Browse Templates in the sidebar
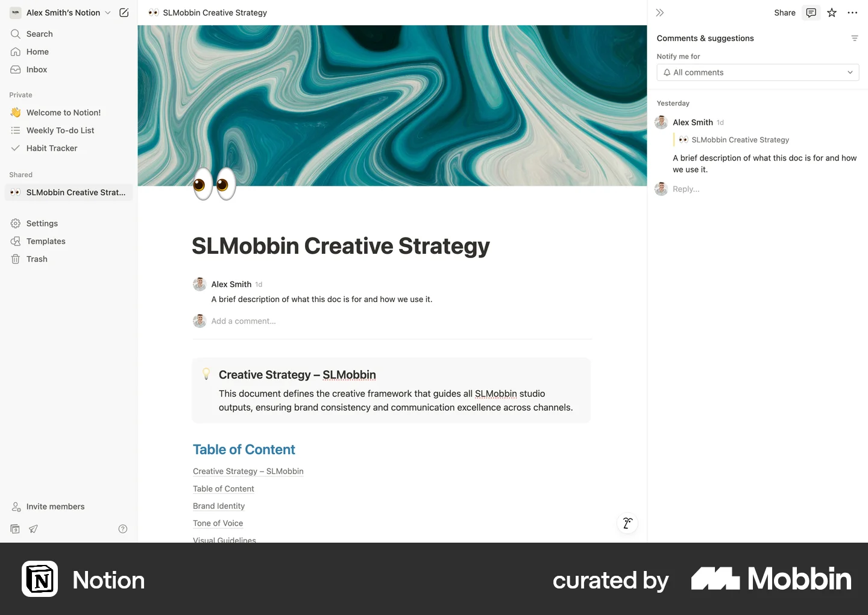Viewport: 868px width, 615px height. [69, 241]
